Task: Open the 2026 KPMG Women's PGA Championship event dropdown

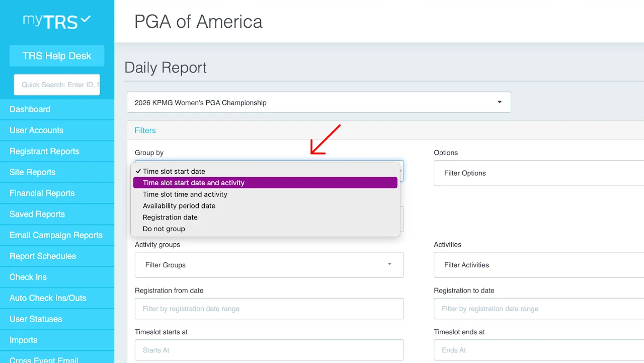Action: (x=319, y=102)
